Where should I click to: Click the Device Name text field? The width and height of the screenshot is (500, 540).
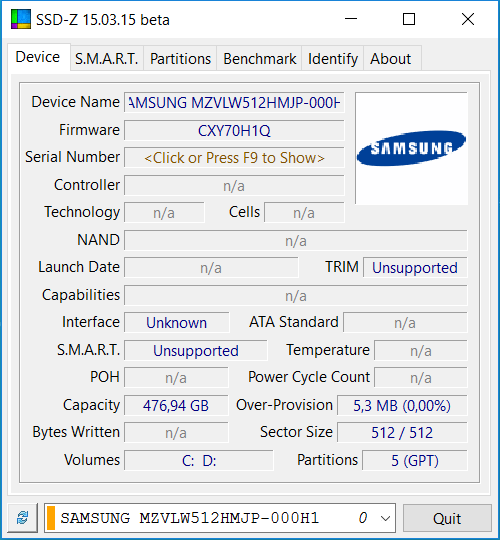(234, 102)
